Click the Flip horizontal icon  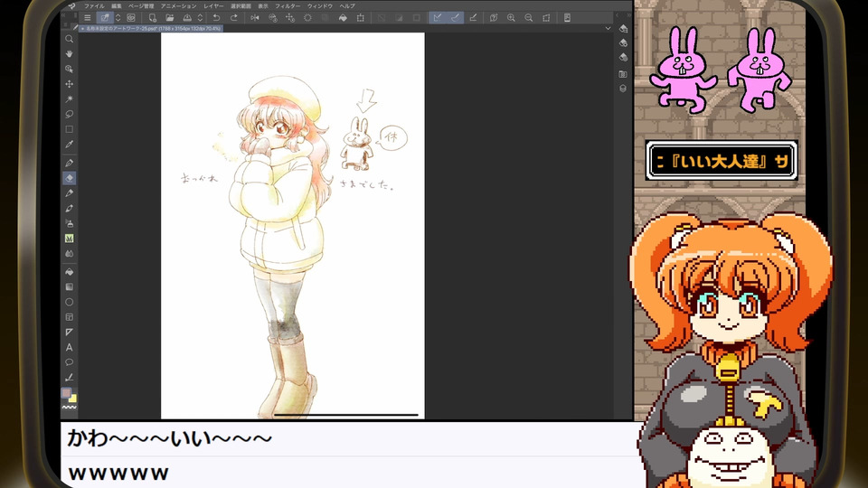pos(255,18)
